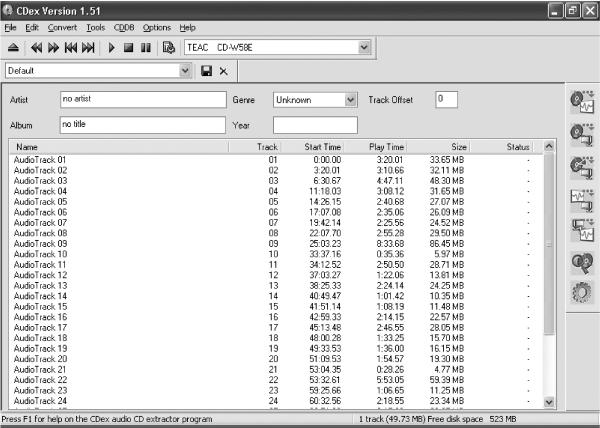Open the Configure gear icon in sidebar
The image size is (600, 428).
coord(582,293)
